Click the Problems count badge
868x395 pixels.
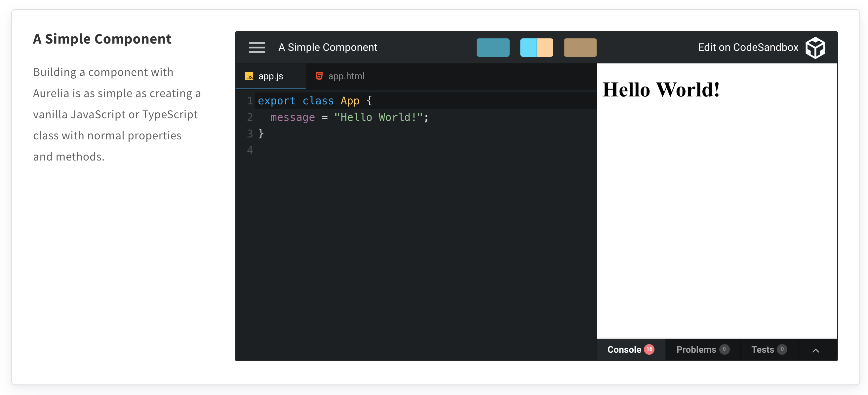(x=724, y=349)
